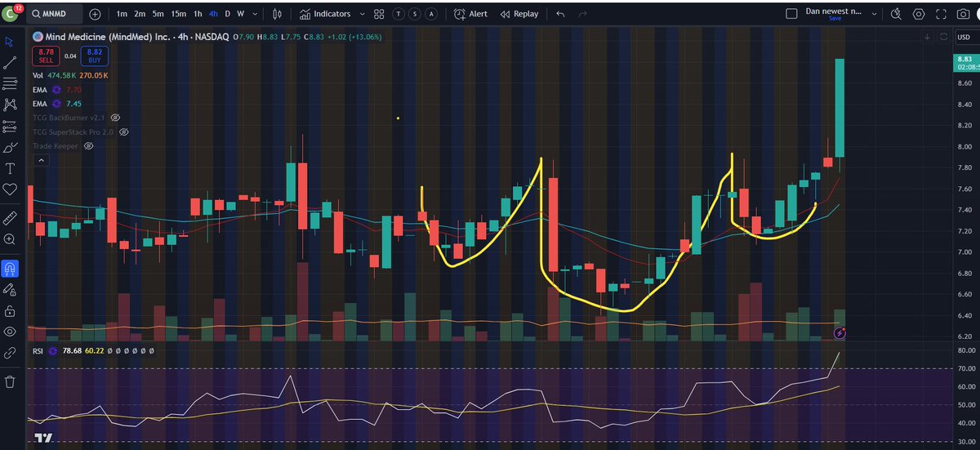Add a symbol to compare with plus icon
The image size is (980, 450).
point(96,14)
